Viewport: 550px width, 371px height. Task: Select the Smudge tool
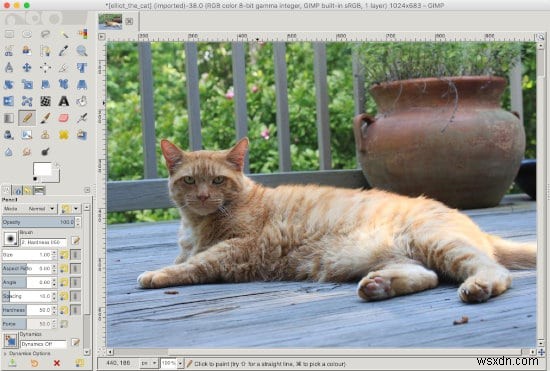[x=27, y=152]
